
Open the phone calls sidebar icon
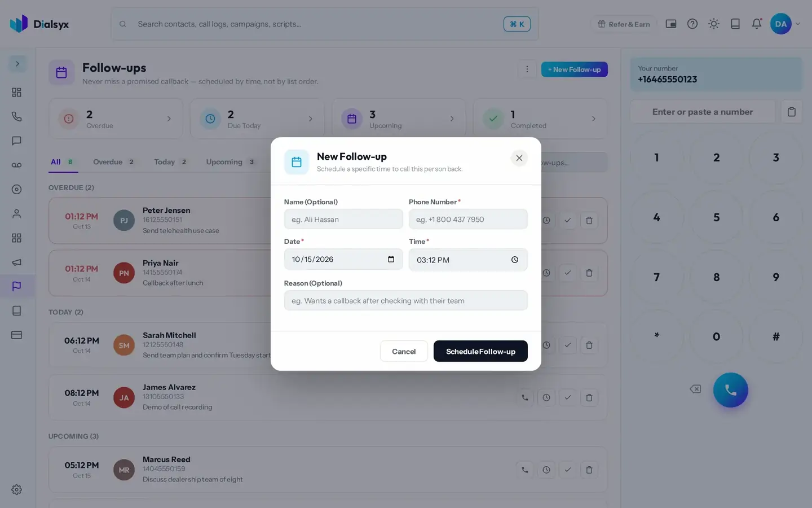pyautogui.click(x=16, y=116)
